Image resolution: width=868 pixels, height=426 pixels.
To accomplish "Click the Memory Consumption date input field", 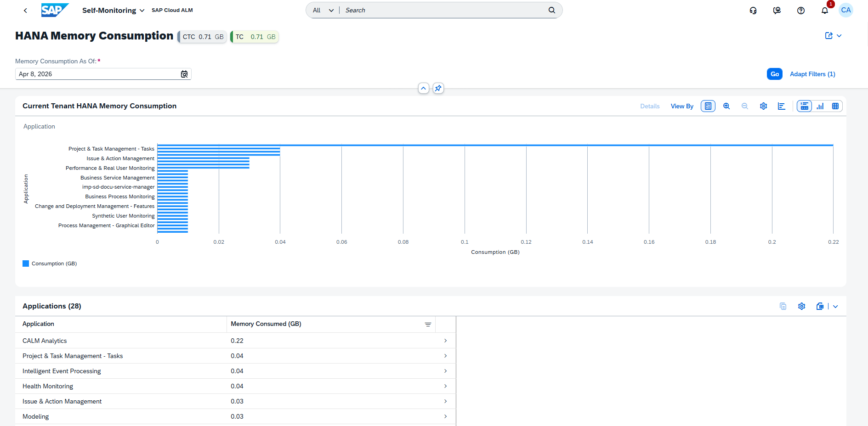I will point(97,74).
